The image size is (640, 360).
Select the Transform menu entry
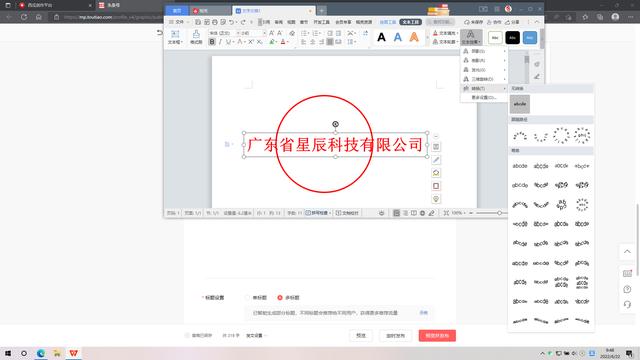484,89
